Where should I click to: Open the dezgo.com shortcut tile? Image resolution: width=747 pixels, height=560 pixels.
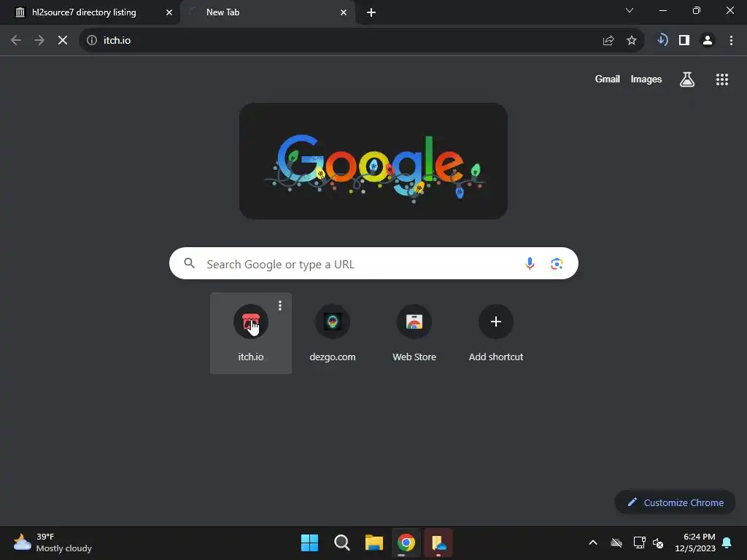[333, 332]
